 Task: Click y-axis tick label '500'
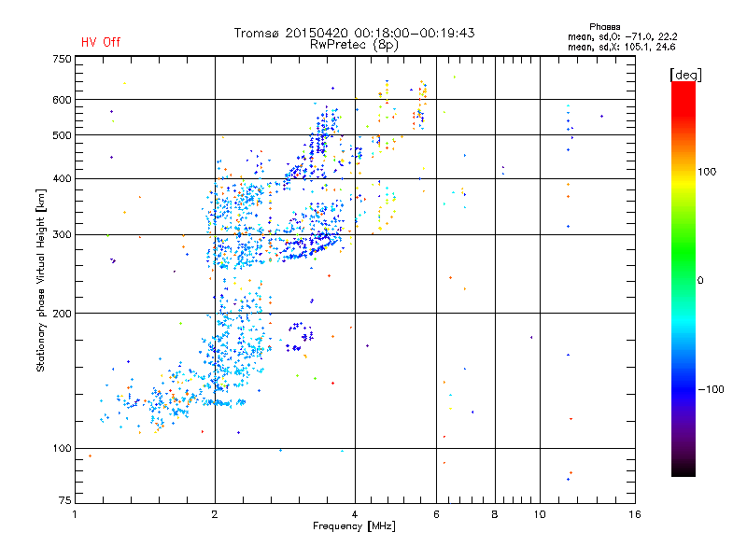pyautogui.click(x=62, y=135)
